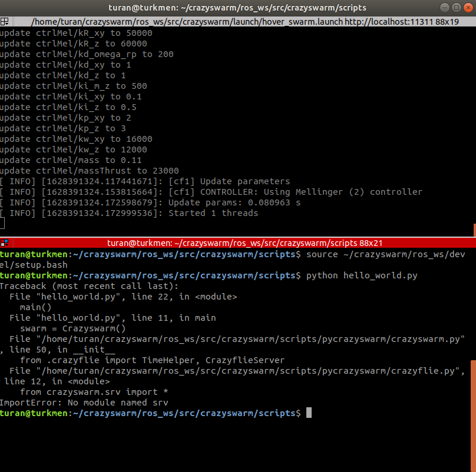Click the error 'ImportError: No module named srv'

tap(84, 403)
